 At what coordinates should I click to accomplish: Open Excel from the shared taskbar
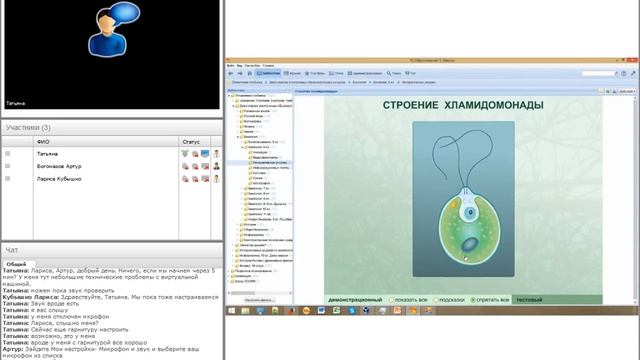tap(336, 311)
